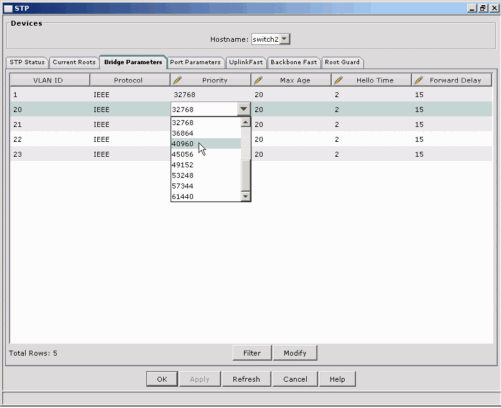Choose 36864 from the priority list
The image size is (501, 408).
pos(206,133)
